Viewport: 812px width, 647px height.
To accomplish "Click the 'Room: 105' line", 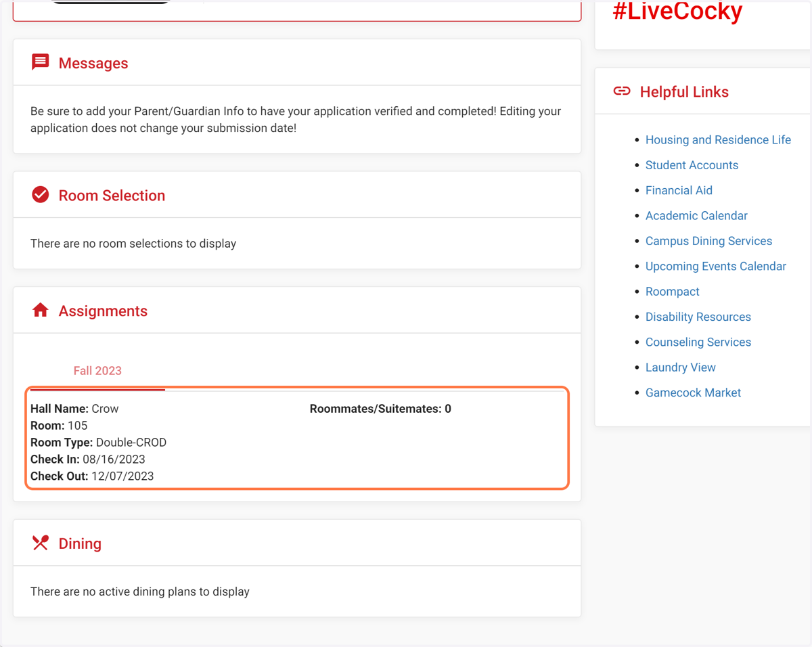I will (x=59, y=426).
